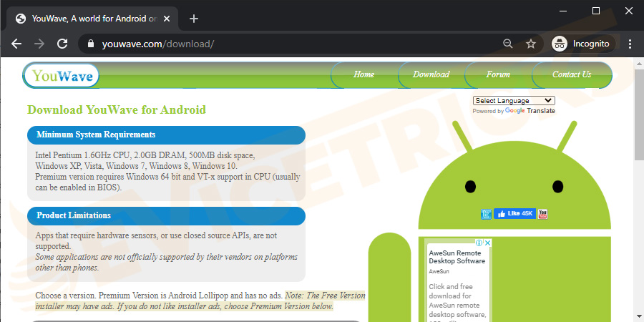Click the AweSun advertiser name under ad title

(439, 271)
